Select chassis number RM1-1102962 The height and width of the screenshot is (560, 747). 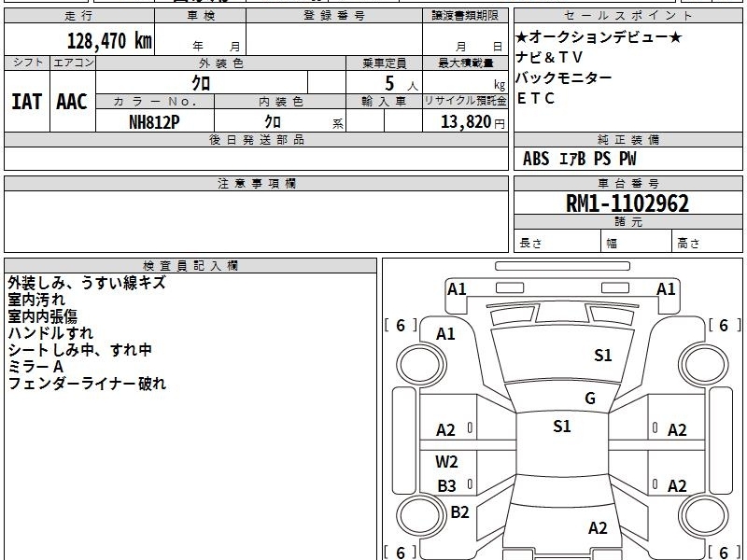[x=627, y=203]
